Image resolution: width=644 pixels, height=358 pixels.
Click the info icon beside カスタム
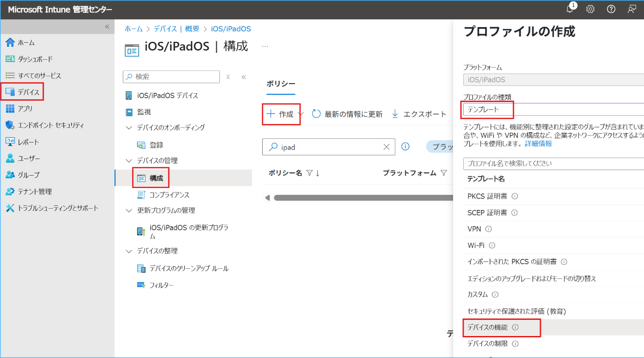point(495,295)
